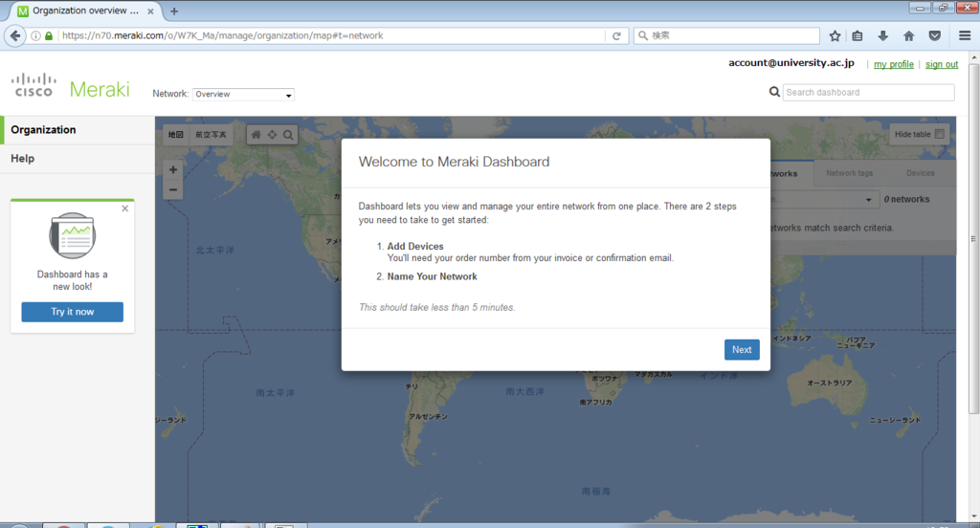Click the Try it now button
980x528 pixels.
click(x=73, y=312)
